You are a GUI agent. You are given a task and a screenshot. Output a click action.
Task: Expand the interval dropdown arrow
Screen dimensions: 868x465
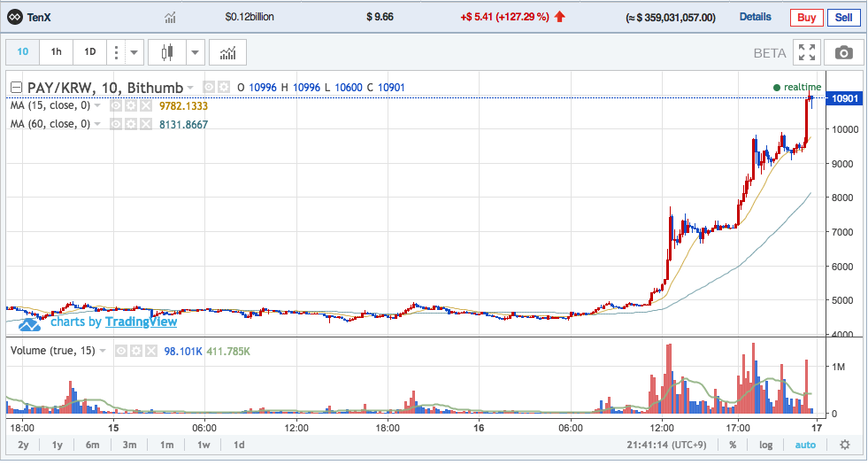[134, 54]
